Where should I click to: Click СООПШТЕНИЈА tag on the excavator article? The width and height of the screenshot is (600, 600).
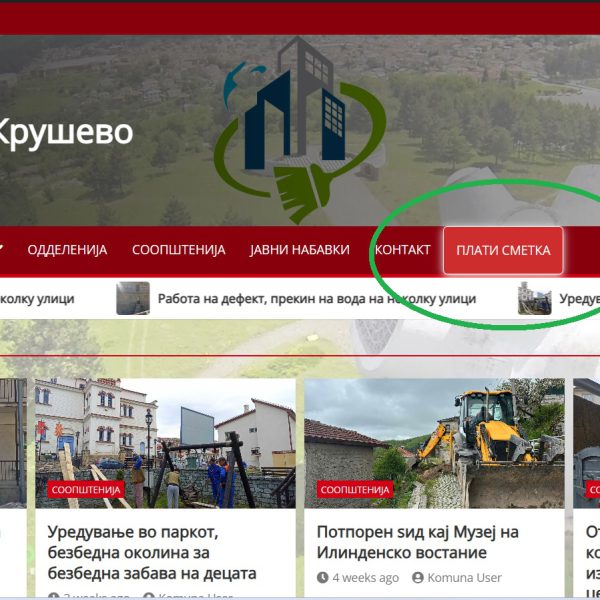pos(355,490)
